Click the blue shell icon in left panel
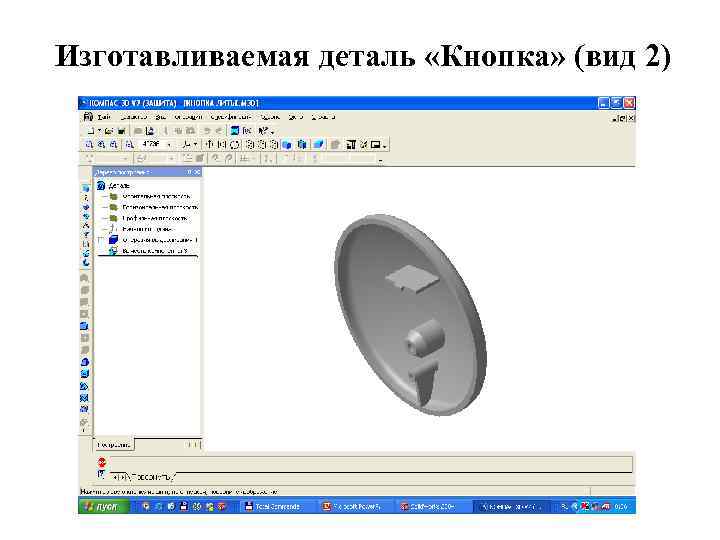720x540 pixels. (x=85, y=374)
